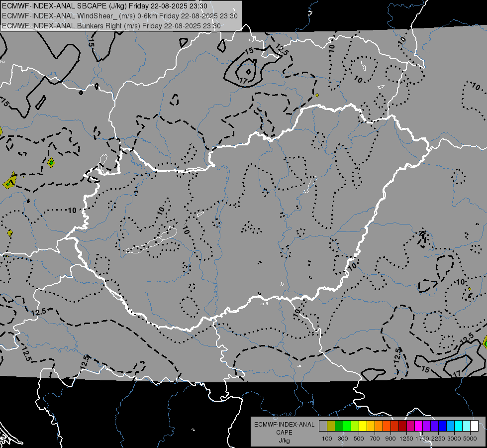The width and height of the screenshot is (487, 448).
Task: Click the Bunkers Right (m/s) header line
Action: (111, 26)
